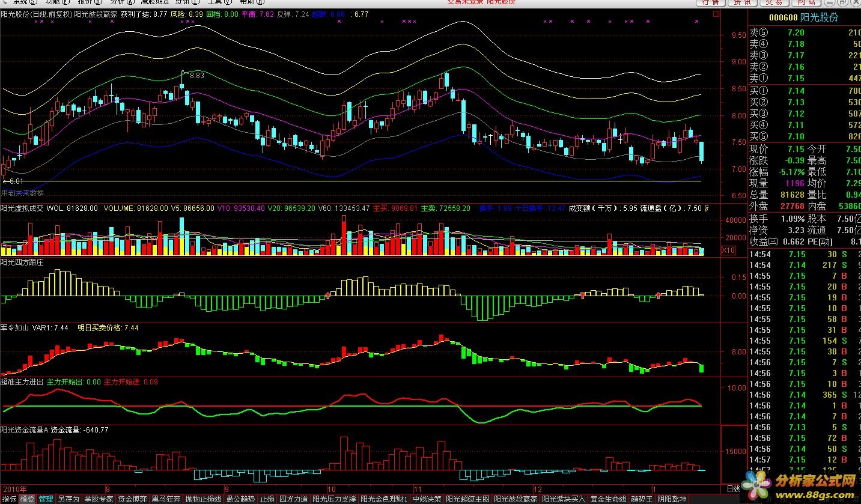Select the 买④ 7.11 bid row
This screenshot has width=861, height=504.
pyautogui.click(x=805, y=125)
